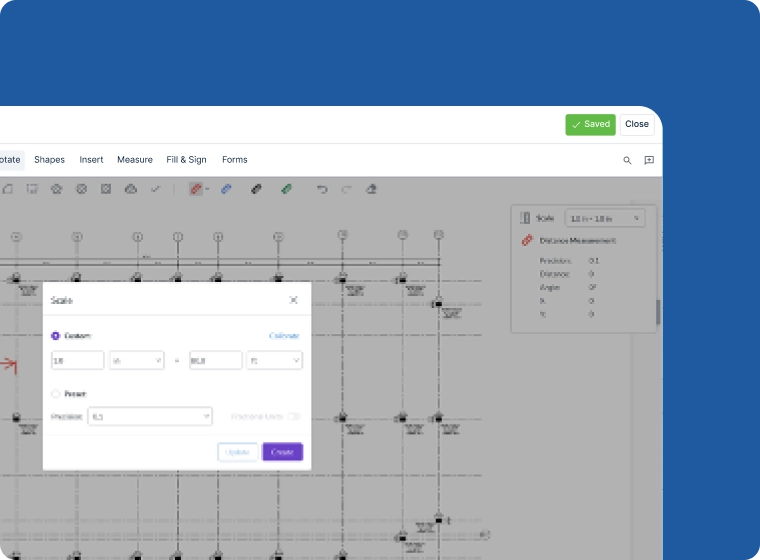The height and width of the screenshot is (560, 760).
Task: Open the Measure tab
Action: 134,160
